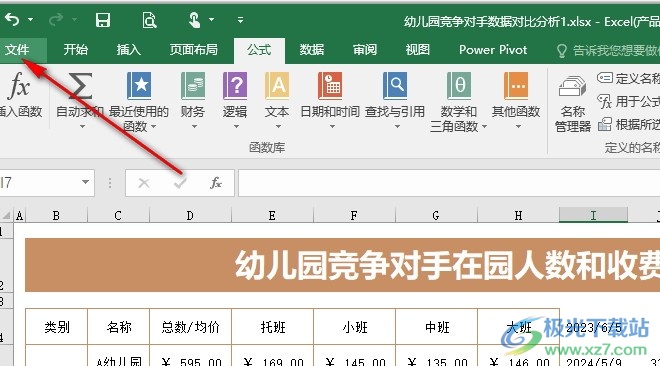Viewport: 660px width, 366px height.
Task: Open 查找与引用 (Lookup & Reference) functions
Action: pos(395,100)
